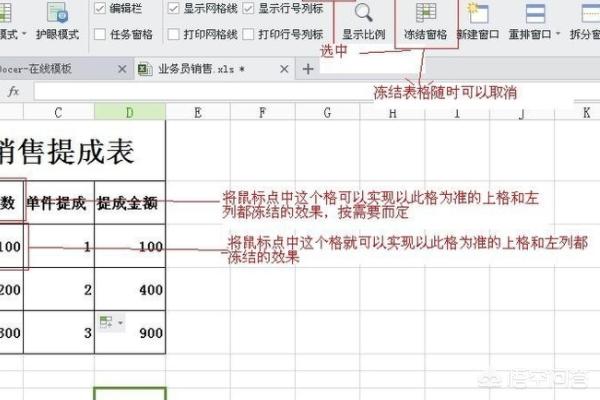Click the 重排窗口 arrange windows icon
Viewport: 600px width, 400px height.
pyautogui.click(x=535, y=13)
